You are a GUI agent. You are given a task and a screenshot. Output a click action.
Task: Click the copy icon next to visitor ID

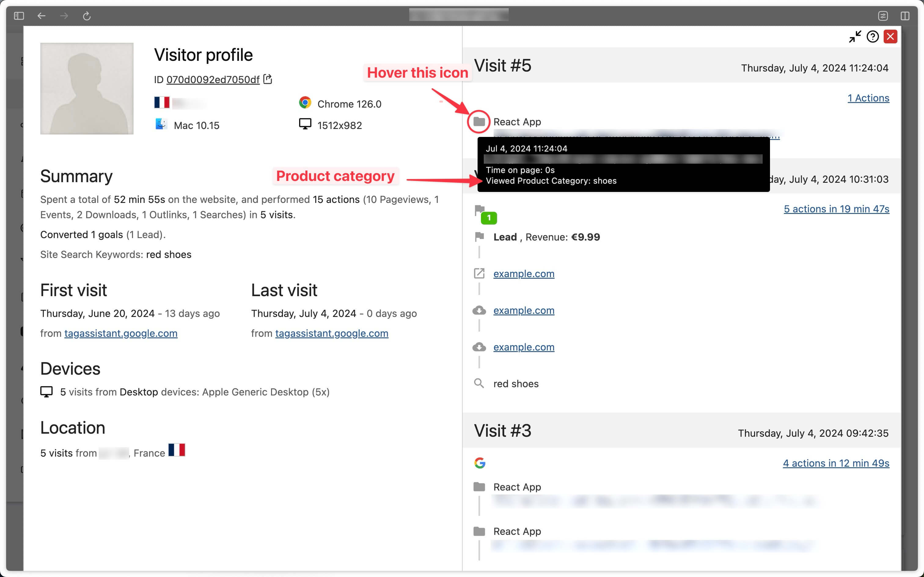[267, 79]
